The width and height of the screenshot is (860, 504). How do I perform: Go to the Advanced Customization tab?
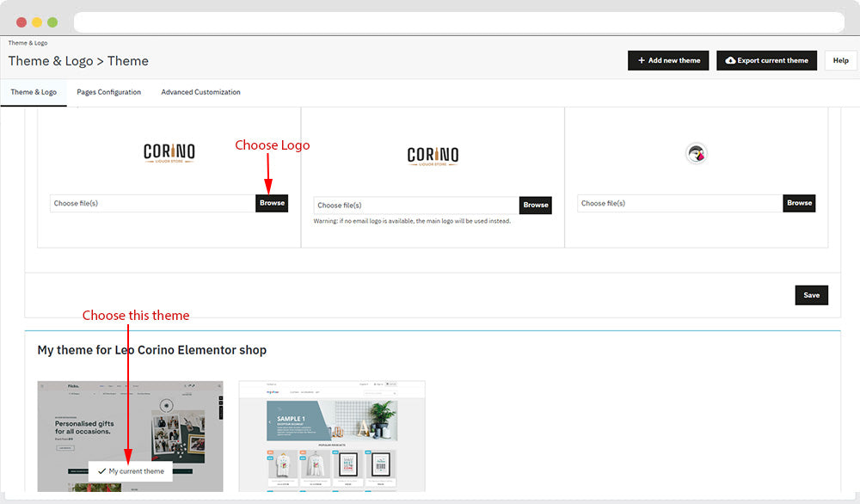[x=200, y=92]
